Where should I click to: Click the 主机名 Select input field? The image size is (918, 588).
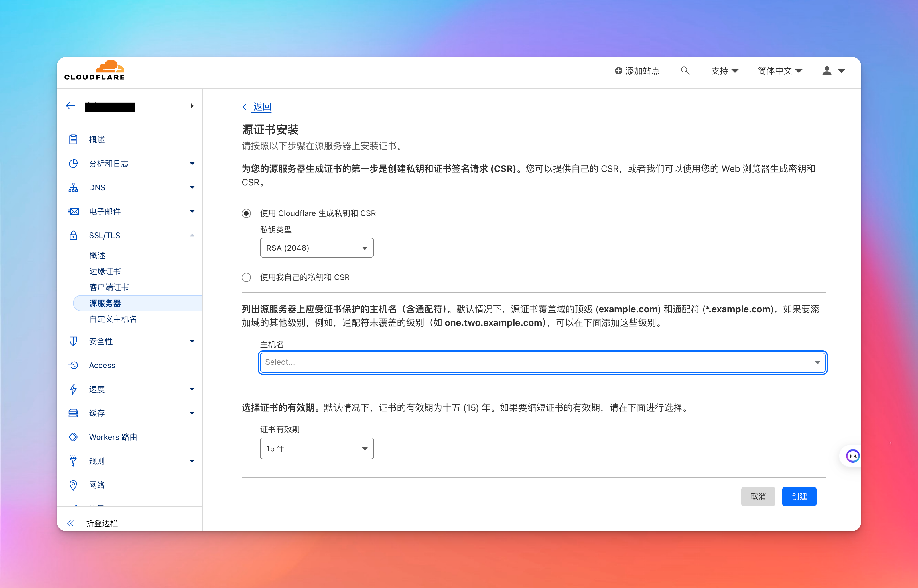543,362
